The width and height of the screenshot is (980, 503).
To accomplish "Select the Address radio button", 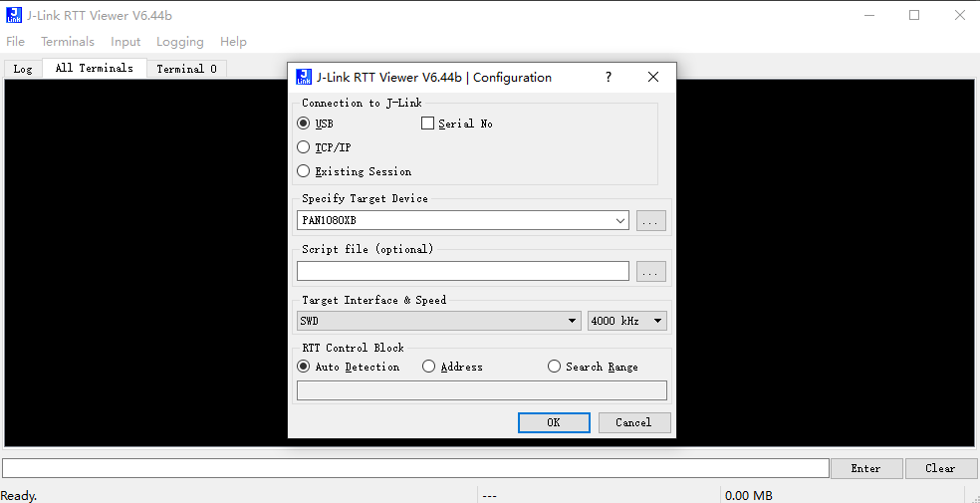I will (x=428, y=367).
